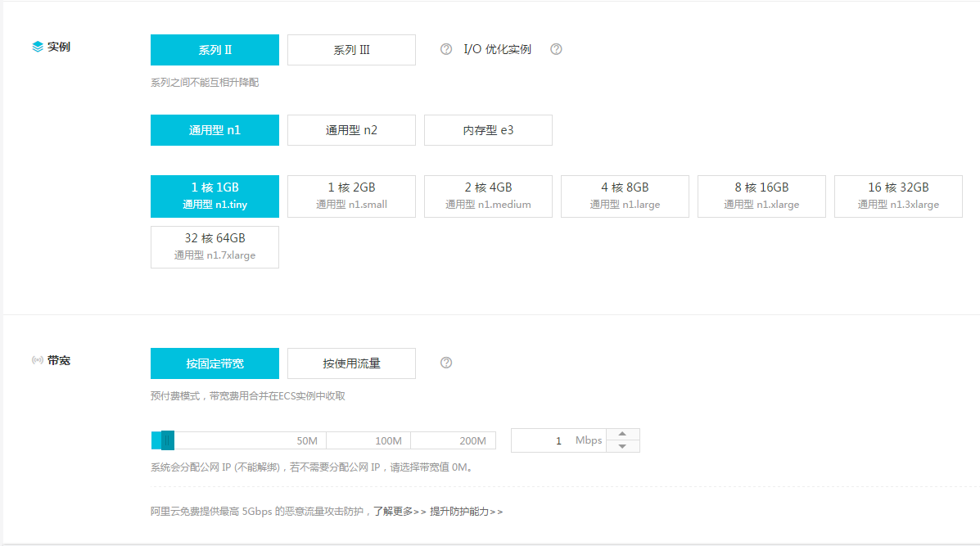Set bandwidth slider to 100M mark
The height and width of the screenshot is (546, 980).
coord(388,440)
